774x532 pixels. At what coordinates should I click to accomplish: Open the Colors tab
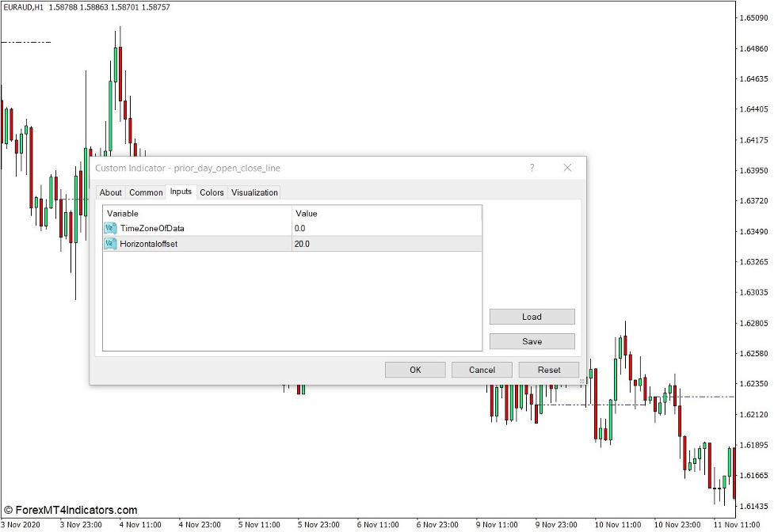(211, 192)
